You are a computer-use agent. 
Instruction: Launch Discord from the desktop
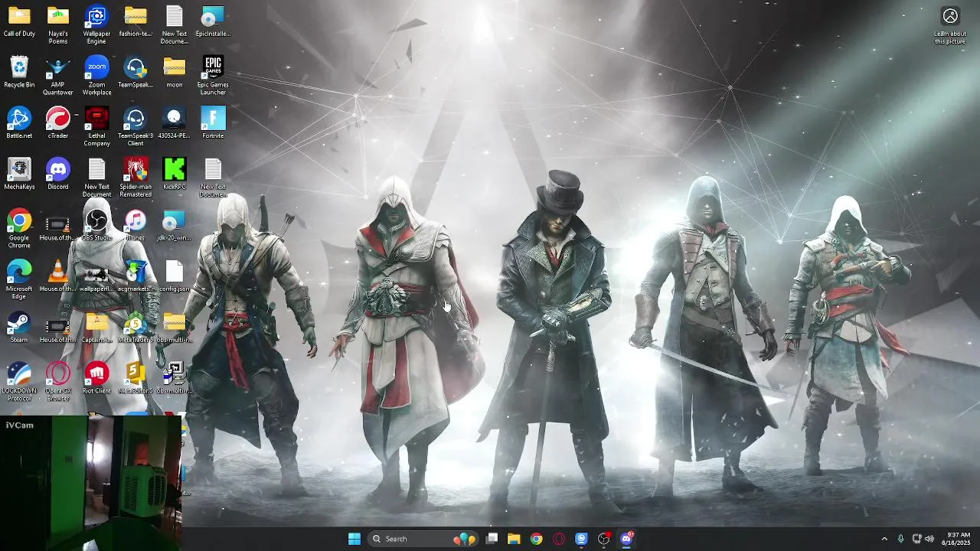(x=58, y=174)
